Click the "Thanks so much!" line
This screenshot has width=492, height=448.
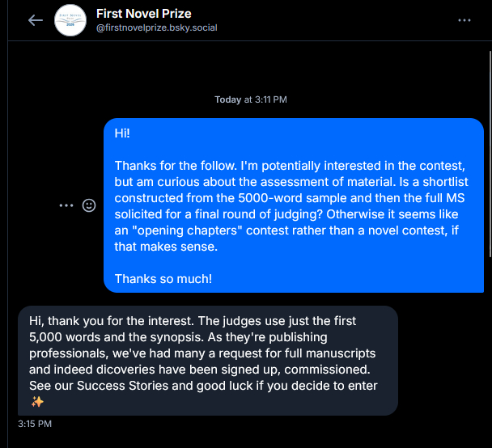click(163, 279)
